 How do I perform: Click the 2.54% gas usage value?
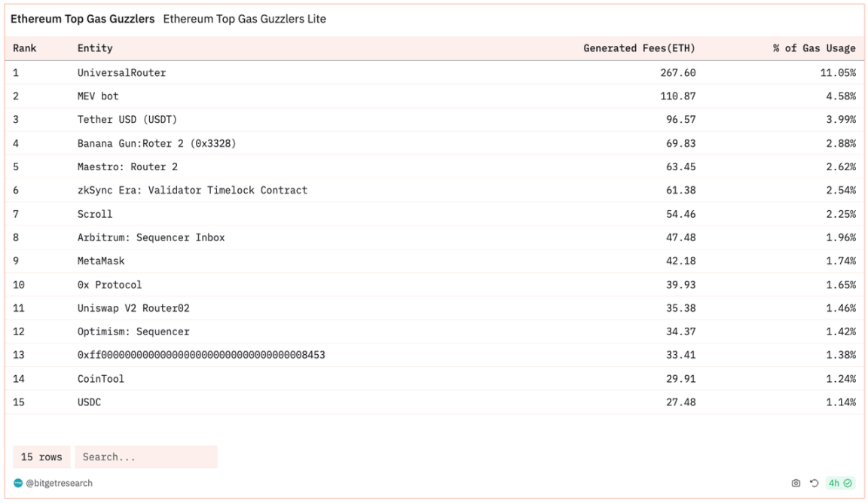841,191
